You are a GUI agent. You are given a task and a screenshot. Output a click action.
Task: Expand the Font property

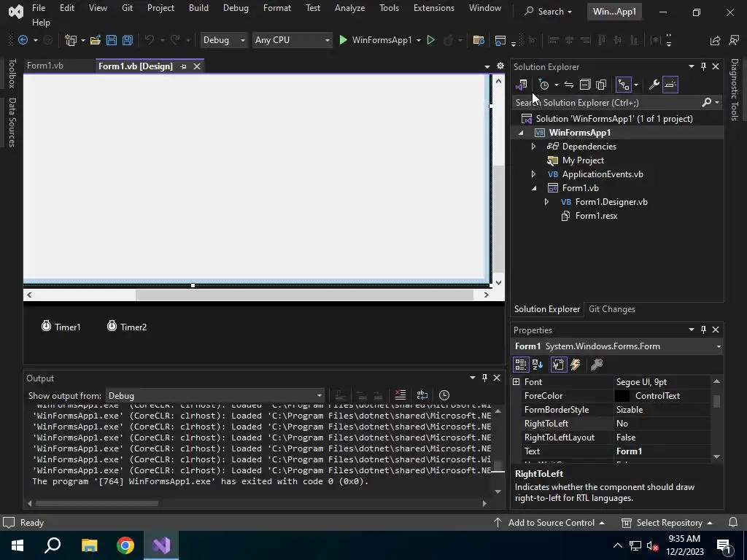(x=516, y=382)
